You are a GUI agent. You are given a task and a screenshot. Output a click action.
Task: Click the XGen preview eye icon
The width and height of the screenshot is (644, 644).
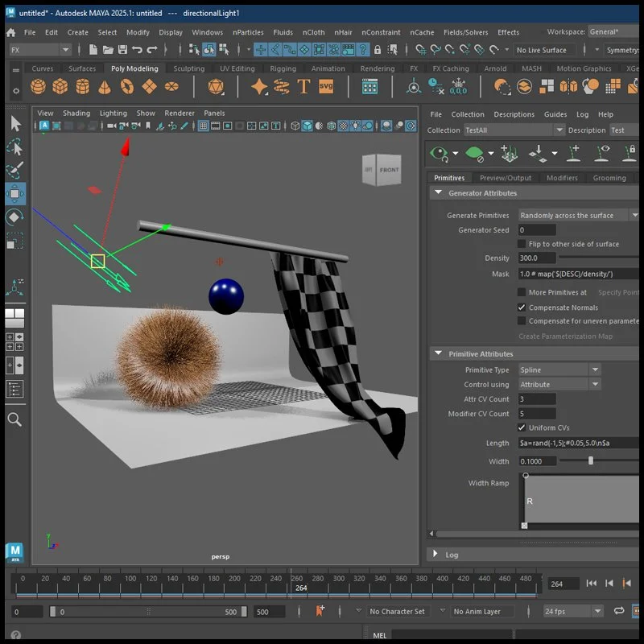point(439,152)
